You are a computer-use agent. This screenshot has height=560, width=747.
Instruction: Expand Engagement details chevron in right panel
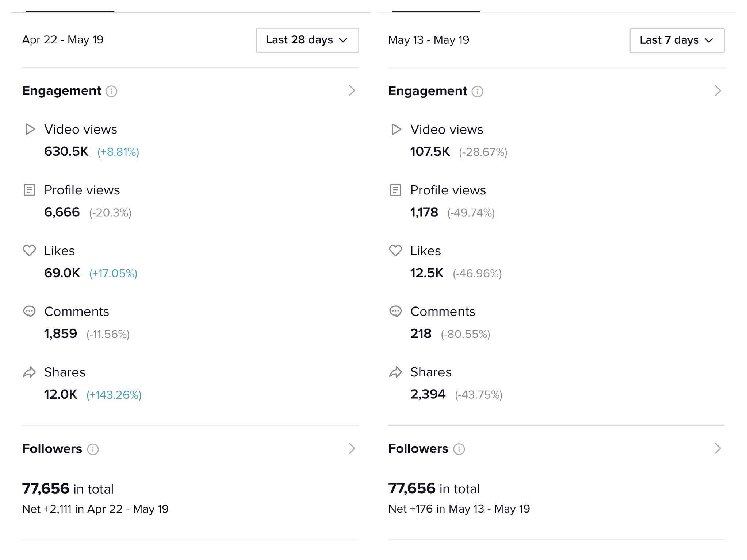718,90
